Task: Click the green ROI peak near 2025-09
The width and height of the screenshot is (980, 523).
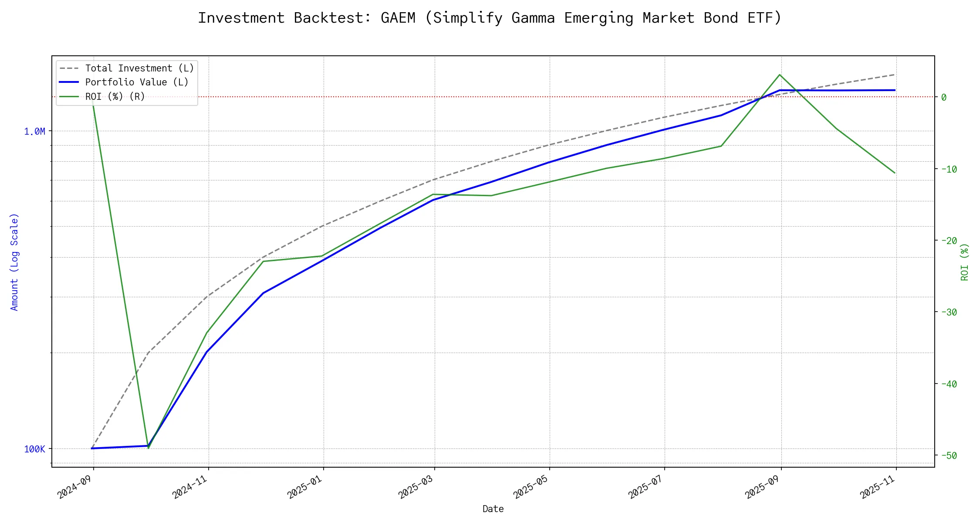Action: [780, 75]
